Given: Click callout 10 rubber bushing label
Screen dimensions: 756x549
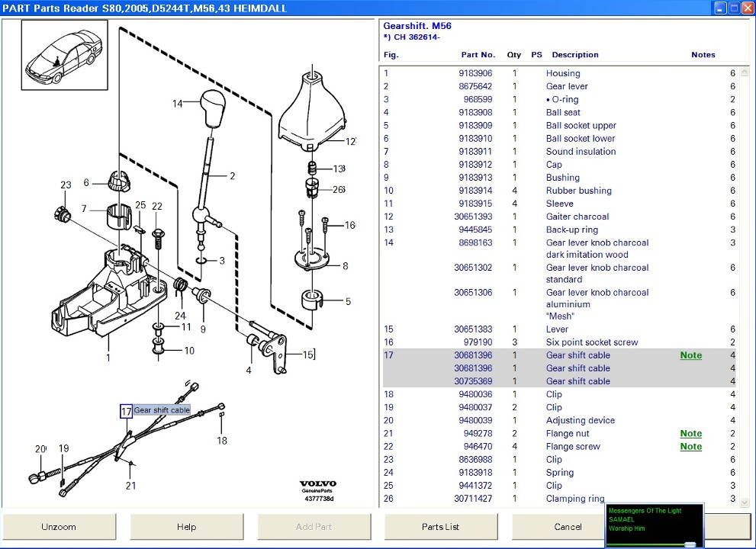Looking at the screenshot, I should [189, 351].
